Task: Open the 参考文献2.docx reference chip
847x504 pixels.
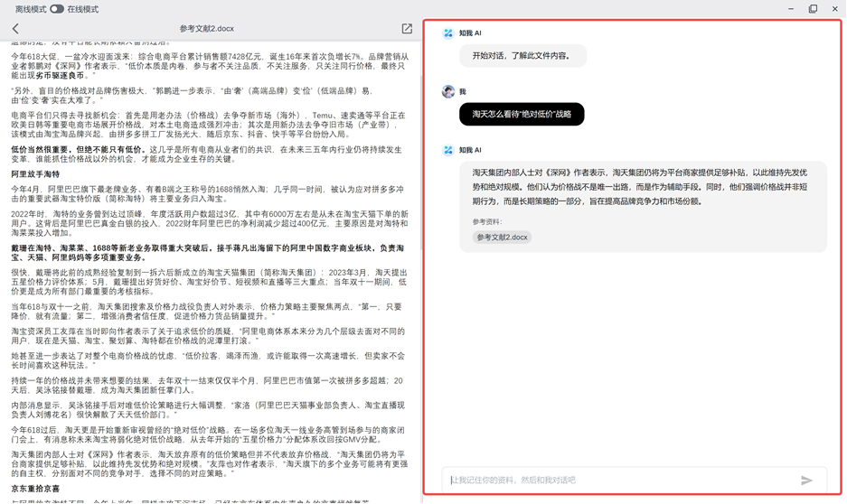Action: [x=502, y=238]
